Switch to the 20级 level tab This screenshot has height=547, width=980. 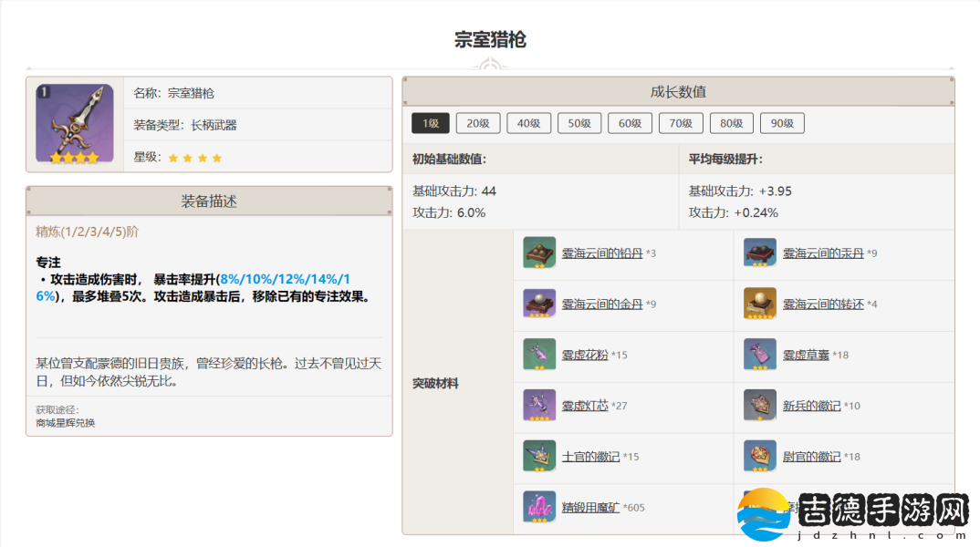tap(478, 123)
